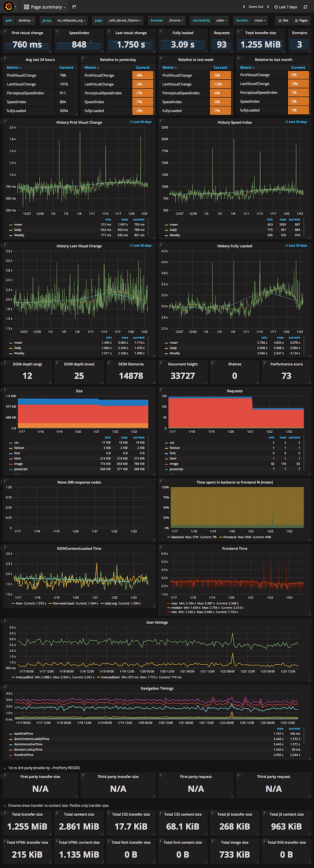Open the Size panel title menu
Viewport: 314px width, 868px height.
coord(79,391)
